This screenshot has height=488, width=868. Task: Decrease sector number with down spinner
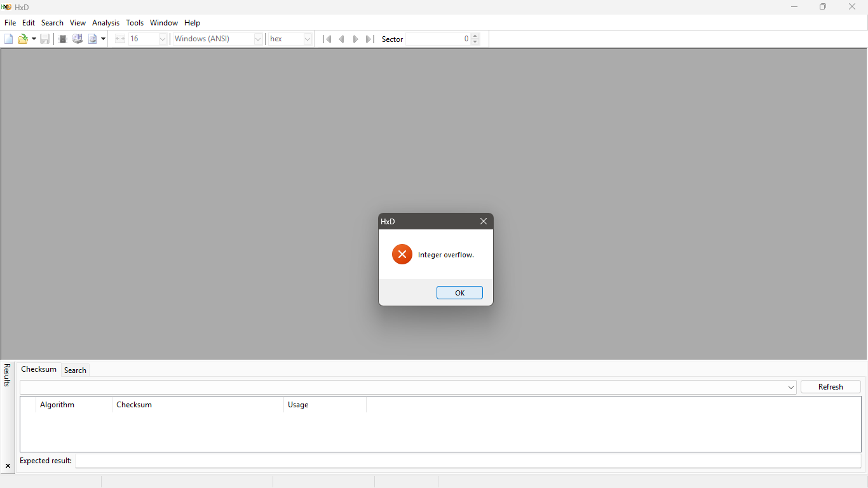[475, 42]
